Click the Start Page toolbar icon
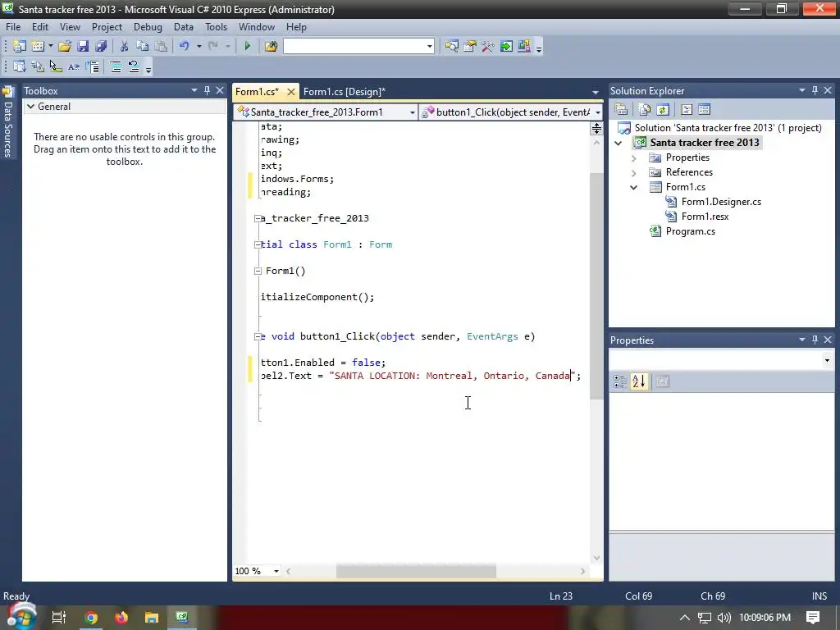 pyautogui.click(x=505, y=46)
